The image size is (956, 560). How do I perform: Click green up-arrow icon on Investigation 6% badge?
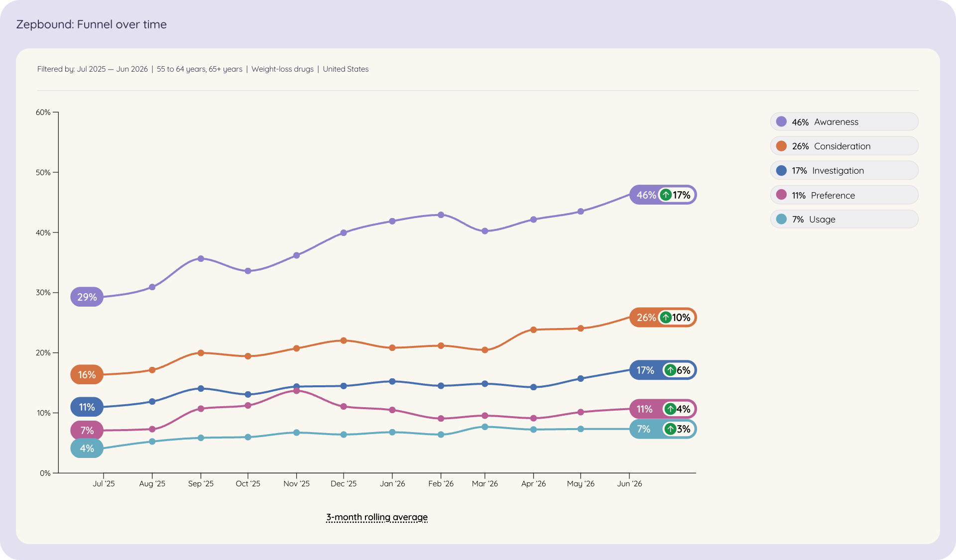click(x=670, y=370)
